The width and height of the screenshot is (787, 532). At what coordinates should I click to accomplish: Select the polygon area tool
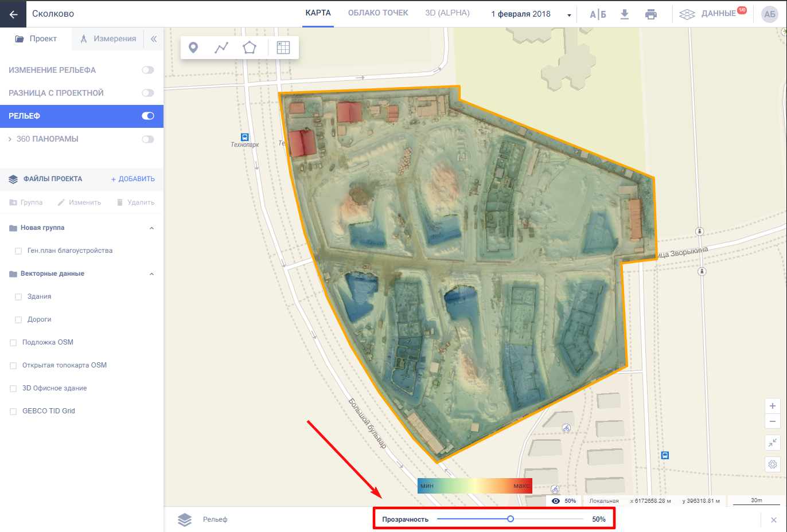[249, 48]
